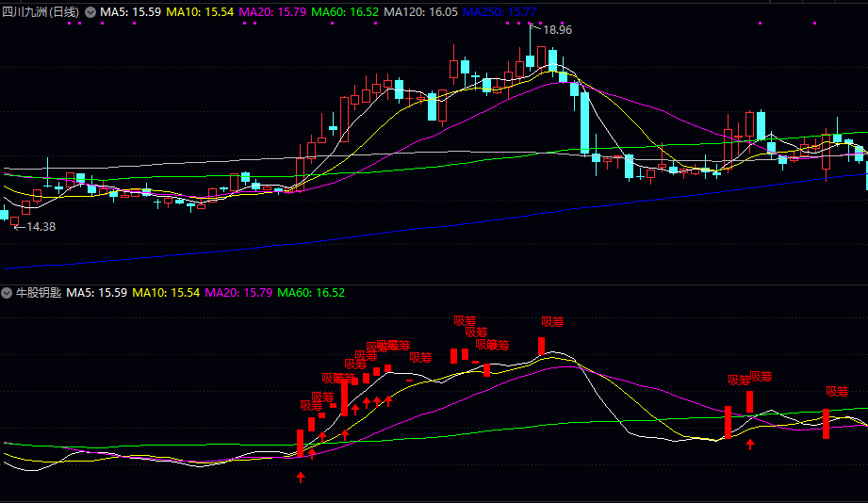Click the 吸筹 label above the peak bar
Screen dimensions: 868x503
(x=552, y=321)
